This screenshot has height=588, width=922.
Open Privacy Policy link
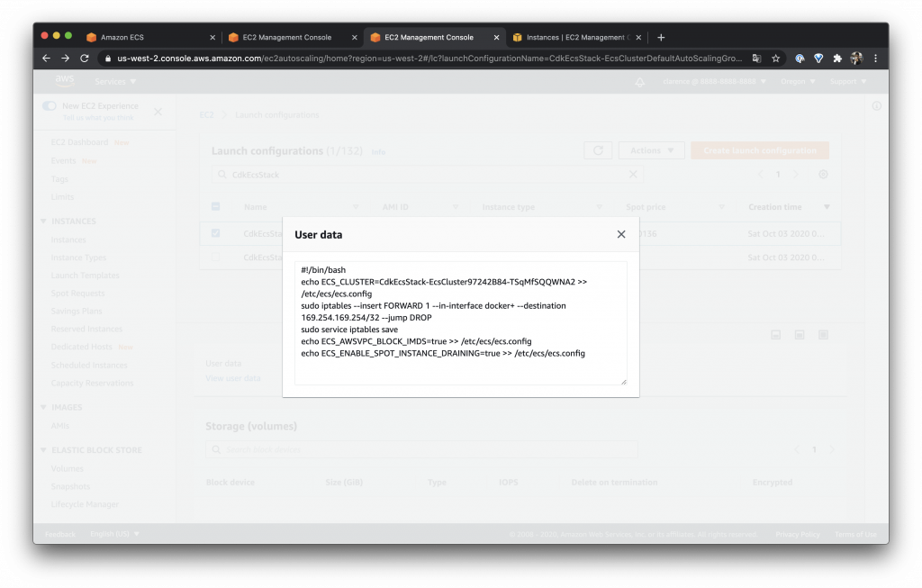point(798,534)
